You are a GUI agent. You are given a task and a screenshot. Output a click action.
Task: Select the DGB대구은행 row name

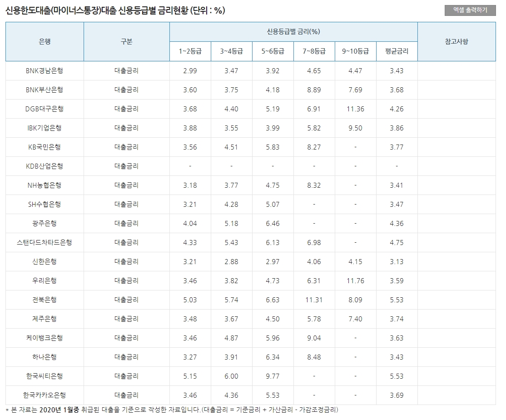point(45,109)
